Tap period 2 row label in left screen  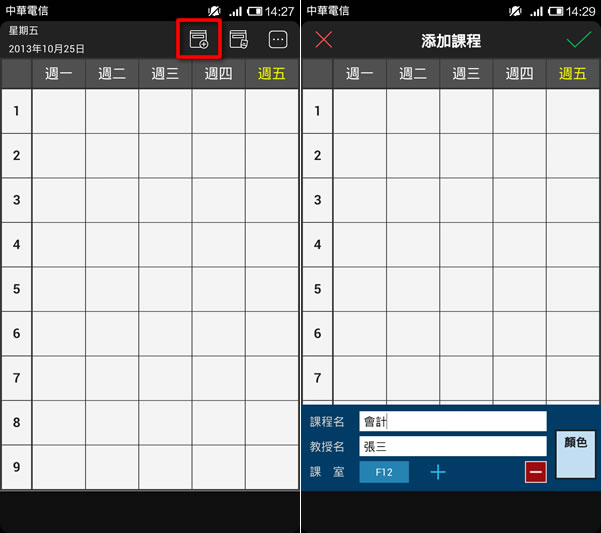[16, 156]
